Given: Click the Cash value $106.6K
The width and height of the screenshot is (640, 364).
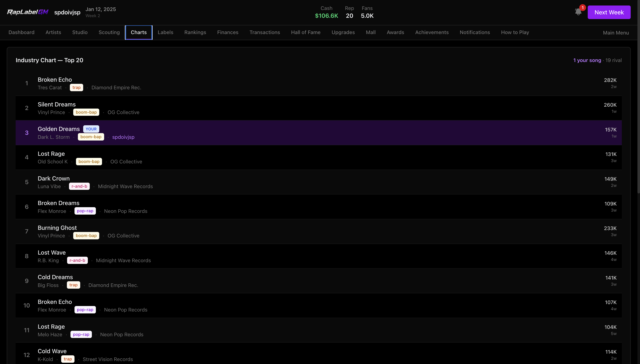Looking at the screenshot, I should (x=327, y=16).
